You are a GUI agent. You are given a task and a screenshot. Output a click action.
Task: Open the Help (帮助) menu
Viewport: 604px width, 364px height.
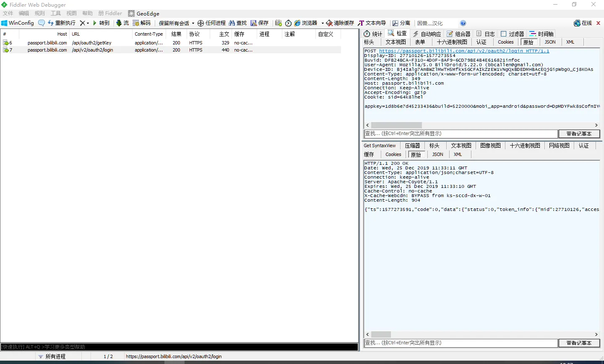(x=88, y=13)
